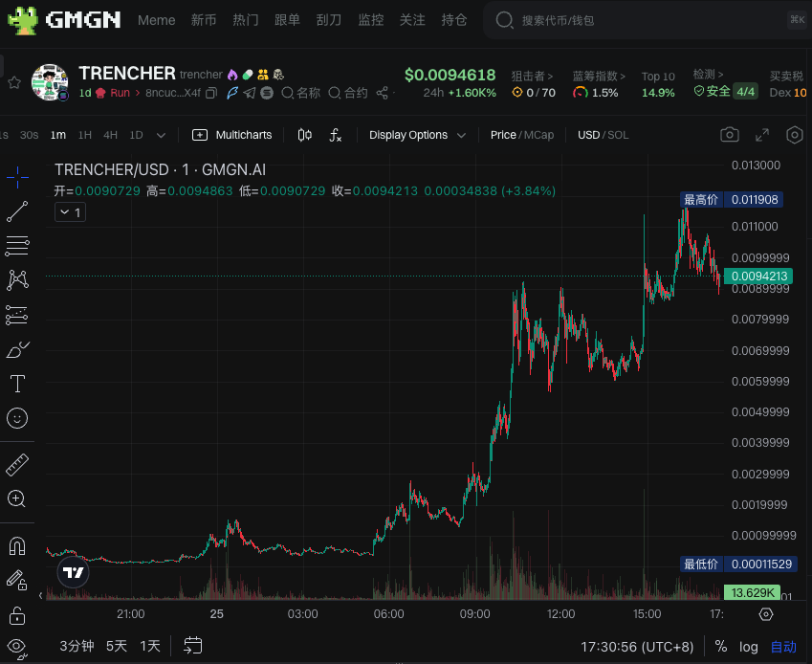Select the pattern drawing tool
Viewport: 812px width, 664px height.
click(17, 279)
